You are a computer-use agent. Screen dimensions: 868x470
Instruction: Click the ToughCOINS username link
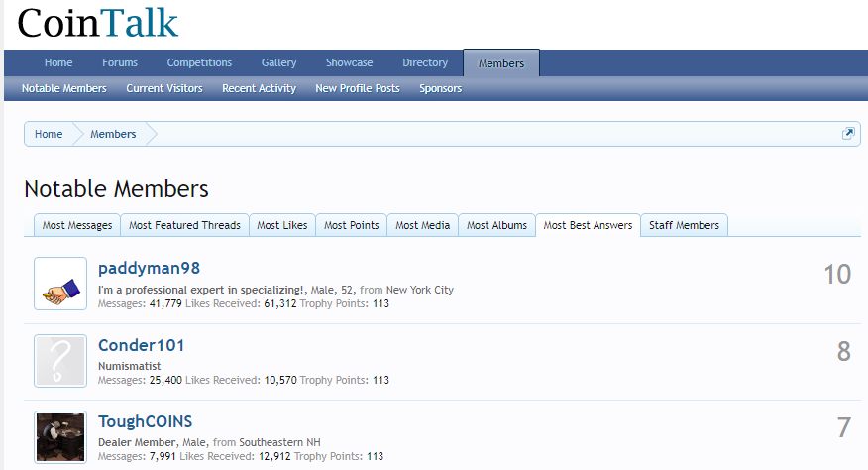click(145, 421)
